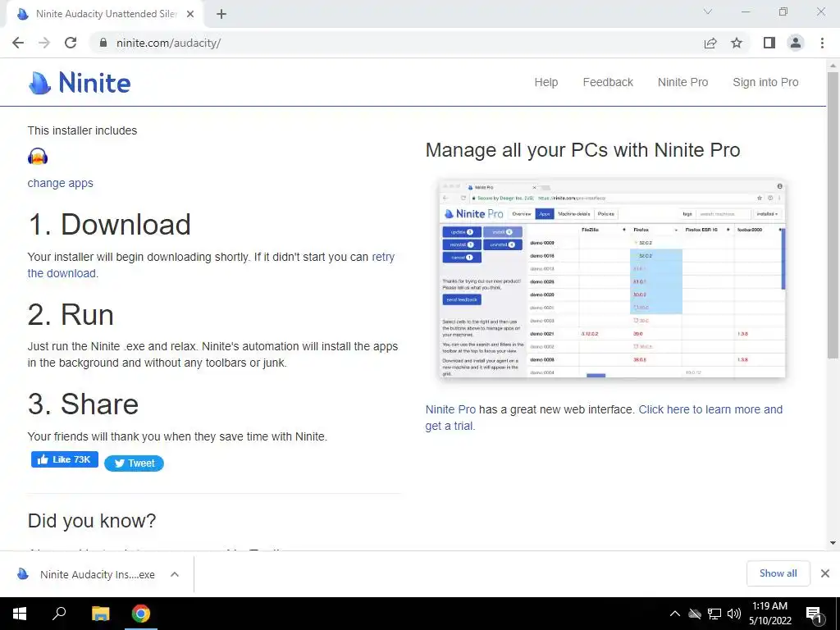Click the change apps link
Image resolution: width=840 pixels, height=630 pixels.
coord(60,183)
